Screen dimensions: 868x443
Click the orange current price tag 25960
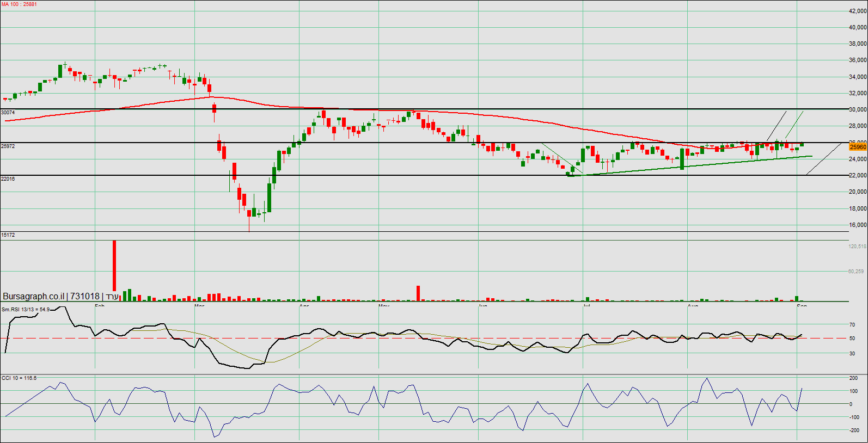[858, 147]
